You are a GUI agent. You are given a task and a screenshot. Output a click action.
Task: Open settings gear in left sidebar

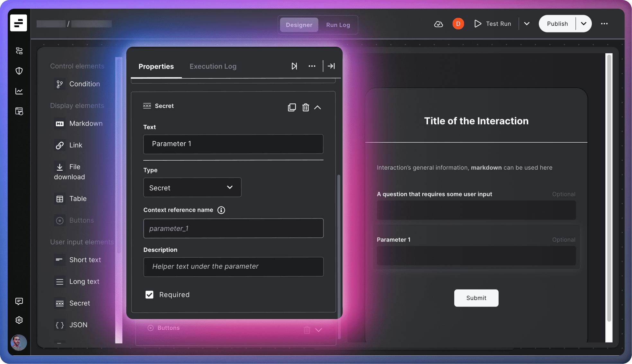19,320
